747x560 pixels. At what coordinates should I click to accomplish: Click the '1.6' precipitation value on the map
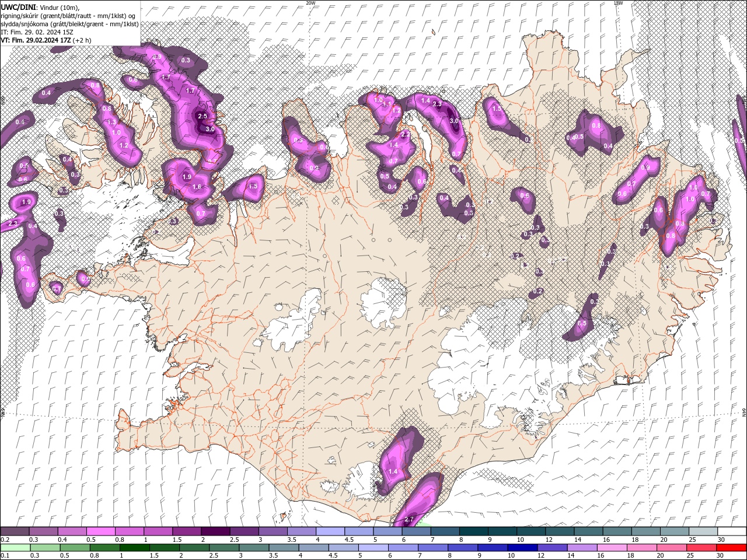point(197,187)
